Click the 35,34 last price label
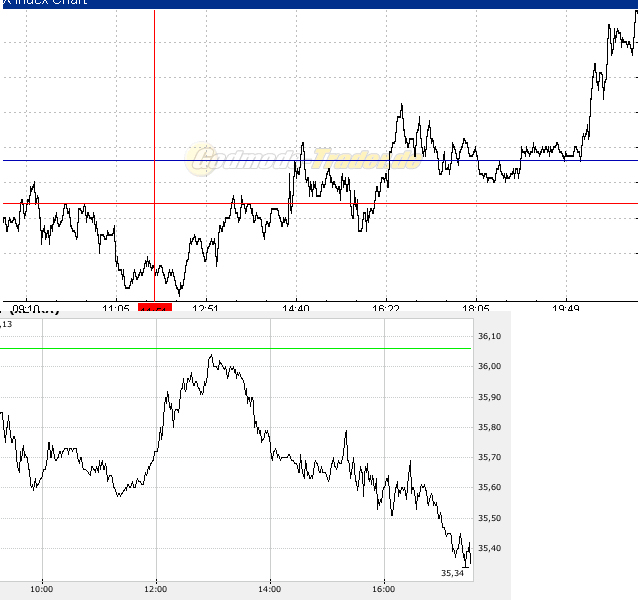The height and width of the screenshot is (600, 638). [x=452, y=573]
